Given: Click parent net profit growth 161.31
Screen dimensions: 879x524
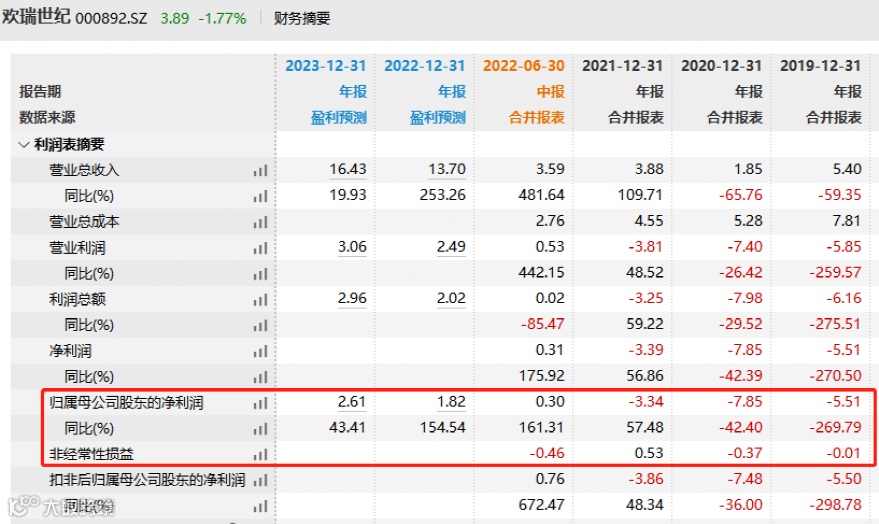Looking at the screenshot, I should [541, 427].
